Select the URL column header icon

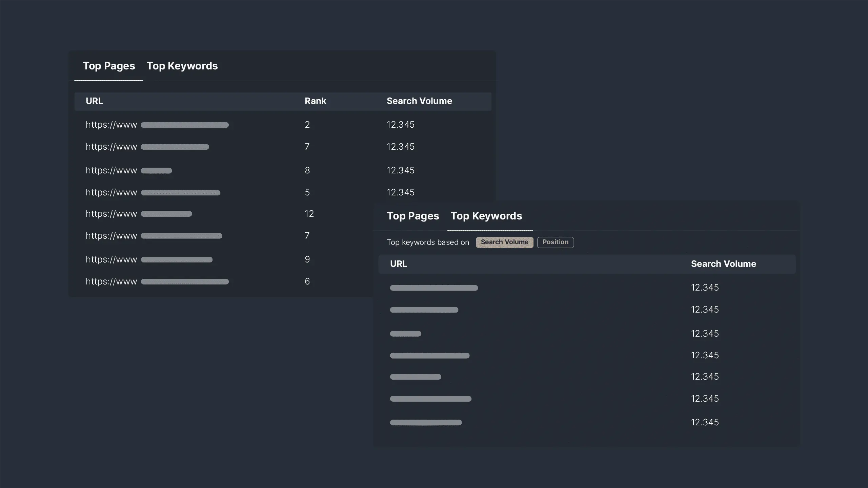coord(94,101)
